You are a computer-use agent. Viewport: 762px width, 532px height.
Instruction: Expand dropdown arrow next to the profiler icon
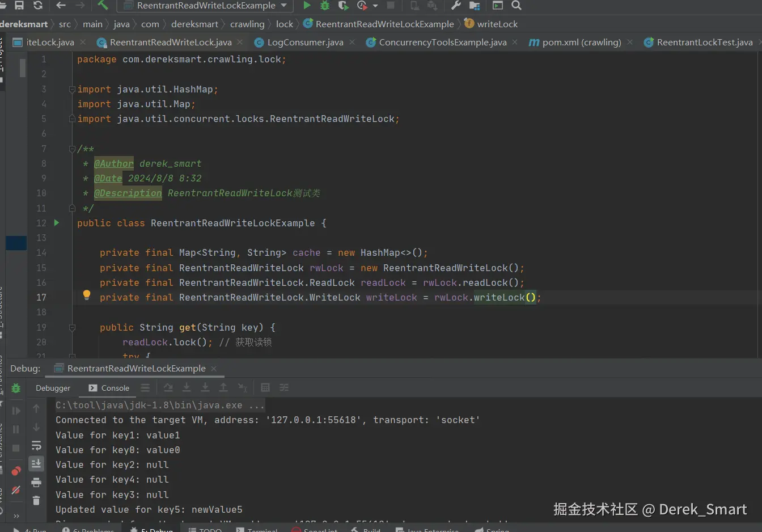coord(375,6)
